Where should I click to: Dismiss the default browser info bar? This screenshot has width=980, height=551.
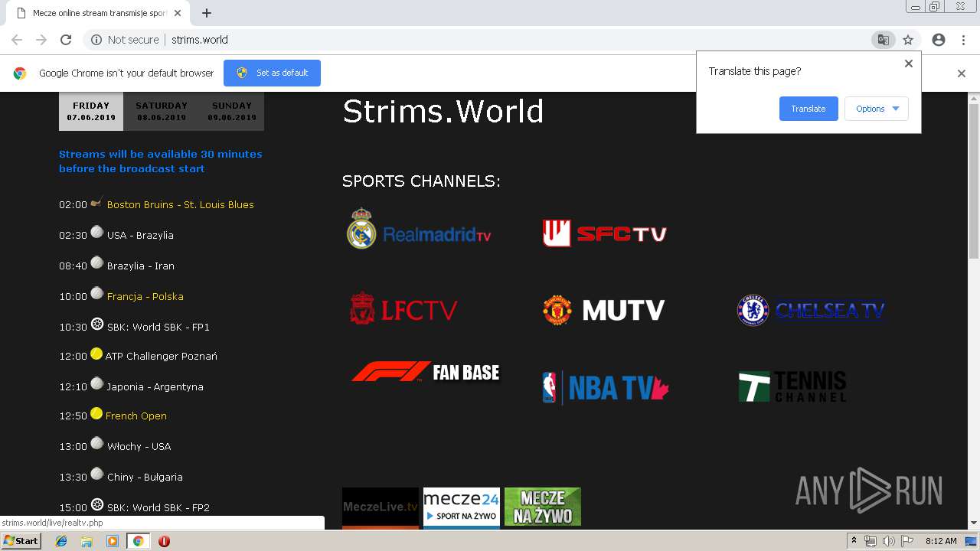click(962, 73)
